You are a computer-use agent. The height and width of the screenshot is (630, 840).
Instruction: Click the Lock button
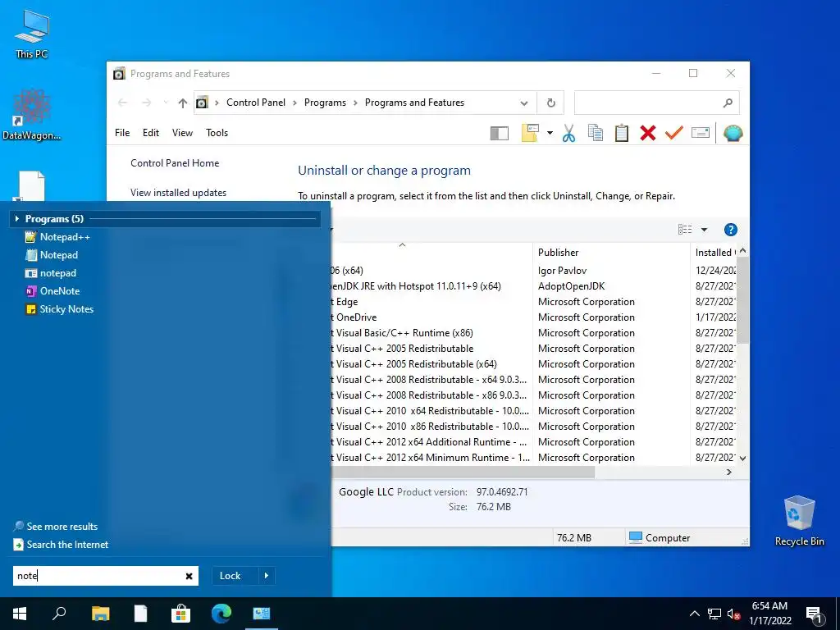point(231,576)
